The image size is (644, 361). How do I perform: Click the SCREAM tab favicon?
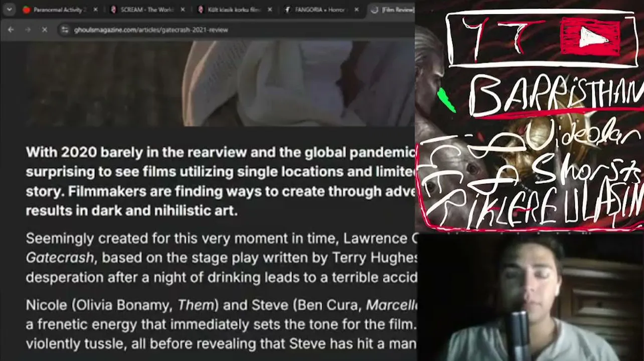point(114,10)
